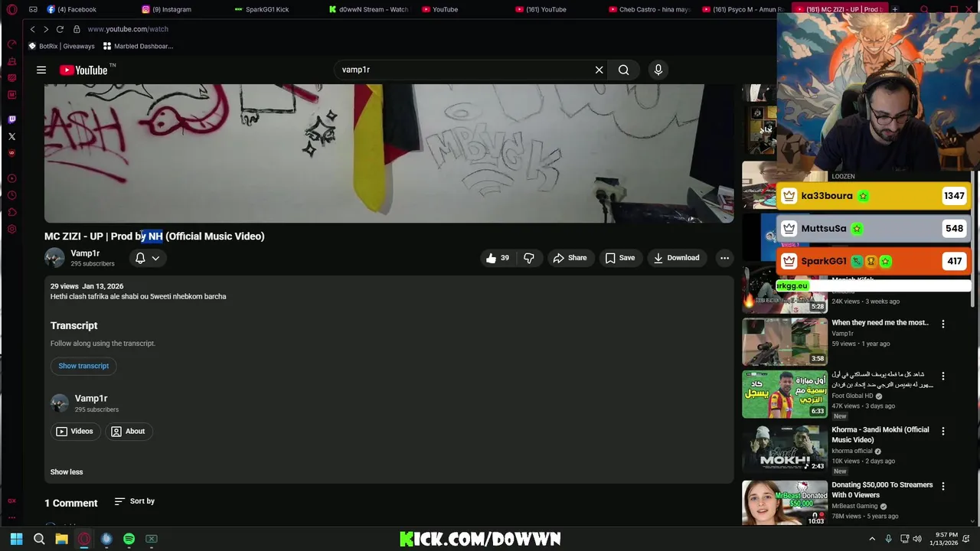Screen dimensions: 980x551
Task: Open the Donating $50,000 To Streamers thumbnail
Action: [x=785, y=503]
